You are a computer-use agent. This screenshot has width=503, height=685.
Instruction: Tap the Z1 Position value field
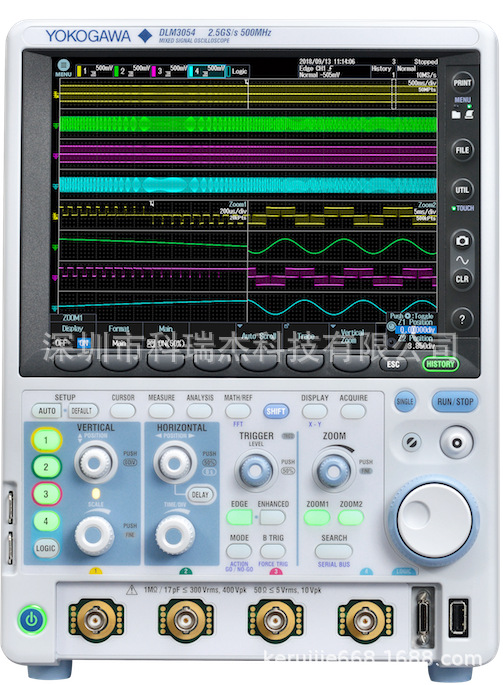pyautogui.click(x=416, y=330)
